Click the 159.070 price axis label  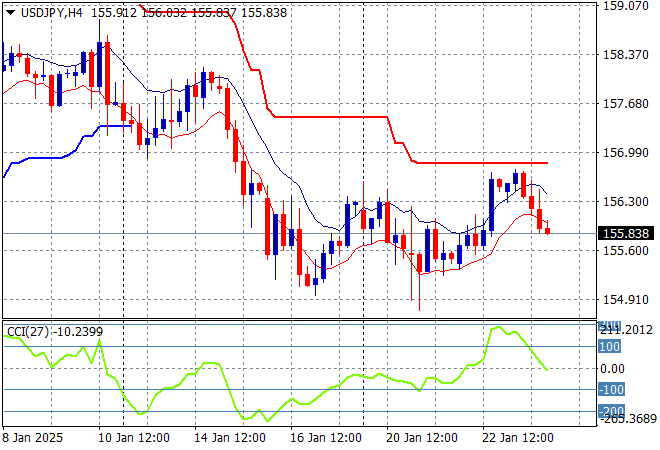622,6
